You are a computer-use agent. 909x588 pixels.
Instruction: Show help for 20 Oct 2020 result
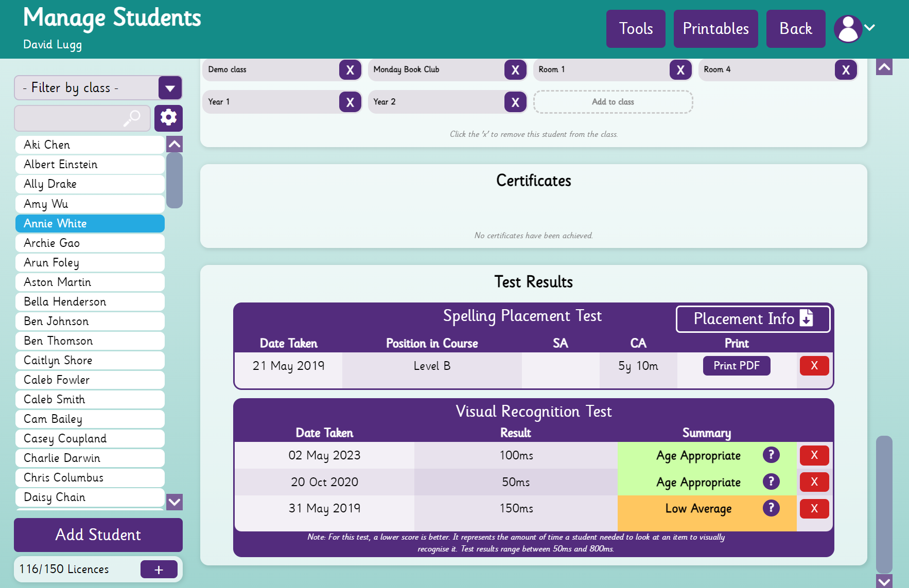771,482
